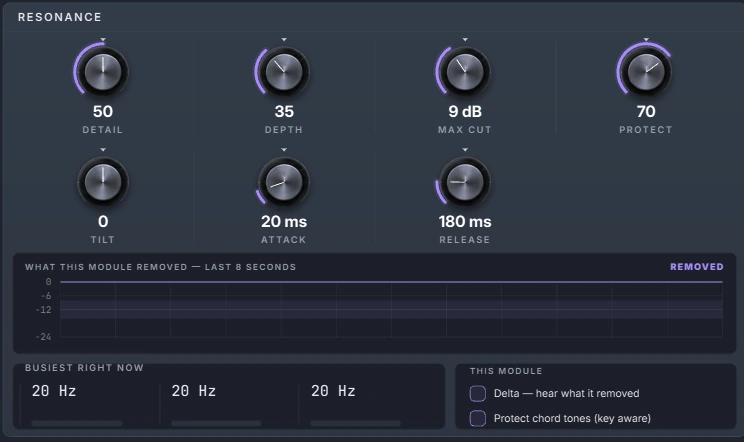Enable the Delta hear what it removed checkbox
The height and width of the screenshot is (442, 744).
coord(477,393)
